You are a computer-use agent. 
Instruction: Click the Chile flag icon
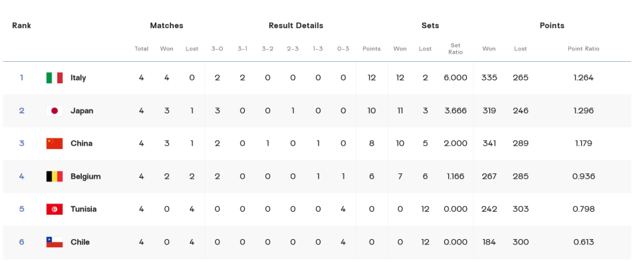pos(54,243)
